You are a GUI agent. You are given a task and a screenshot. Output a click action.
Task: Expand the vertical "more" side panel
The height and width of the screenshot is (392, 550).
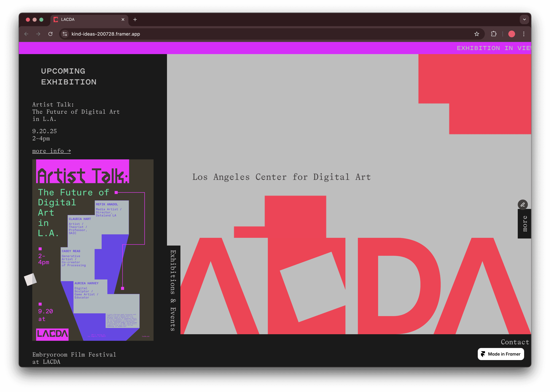pyautogui.click(x=524, y=224)
